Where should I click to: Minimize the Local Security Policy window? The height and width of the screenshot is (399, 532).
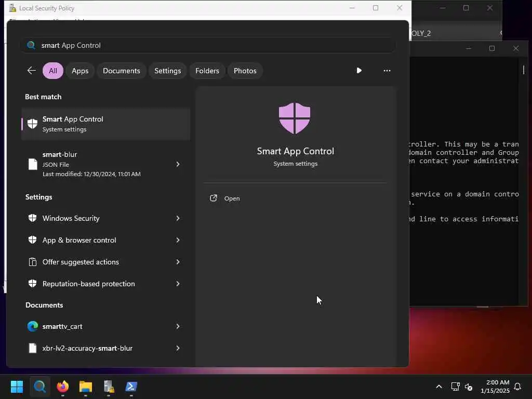coord(352,8)
